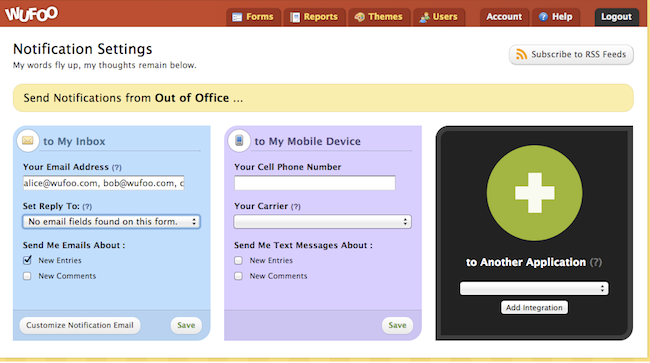This screenshot has height=363, width=650.
Task: Click the green plus circle
Action: 534,193
